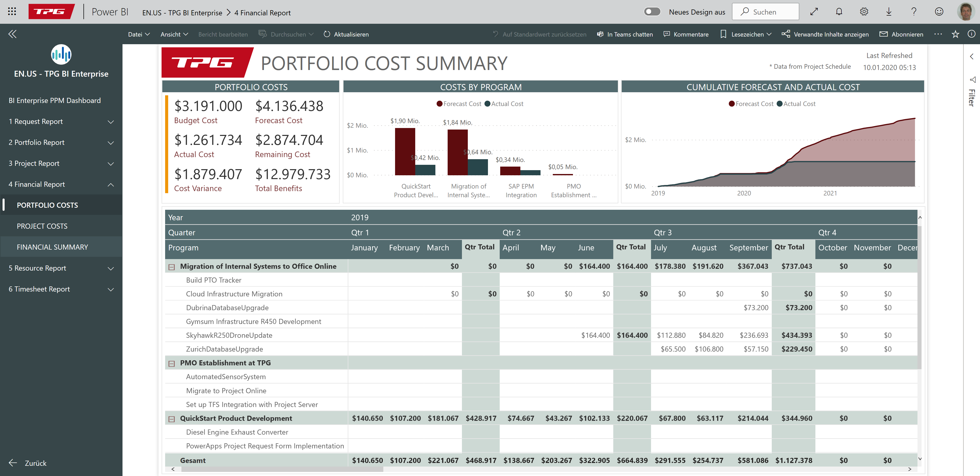Click the download/export icon in top bar
Image resolution: width=980 pixels, height=476 pixels.
889,11
